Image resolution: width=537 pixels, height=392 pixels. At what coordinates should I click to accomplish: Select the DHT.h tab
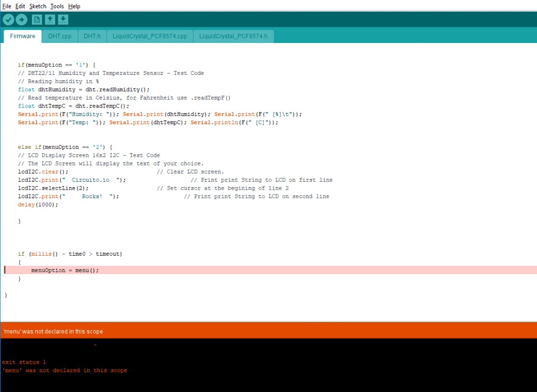tap(92, 36)
